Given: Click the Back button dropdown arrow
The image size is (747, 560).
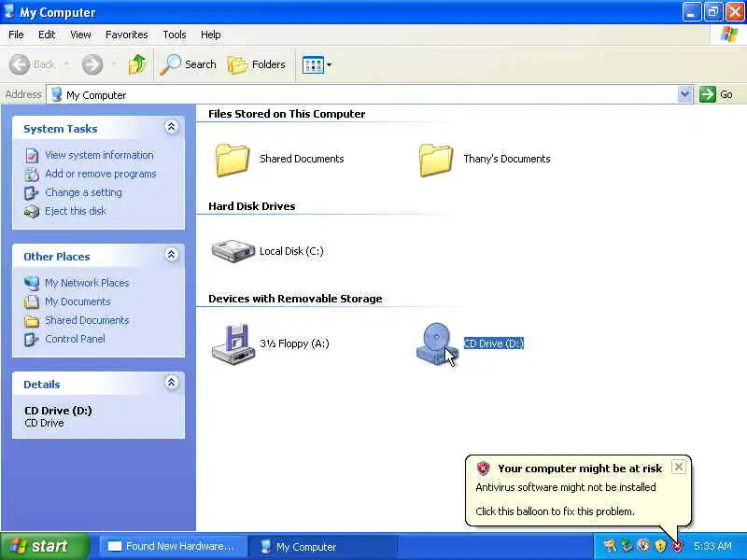Looking at the screenshot, I should [x=66, y=63].
